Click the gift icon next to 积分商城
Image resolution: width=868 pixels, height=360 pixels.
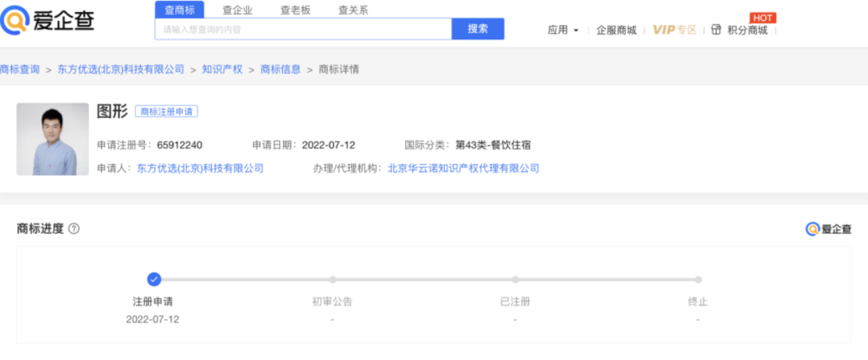pos(716,30)
